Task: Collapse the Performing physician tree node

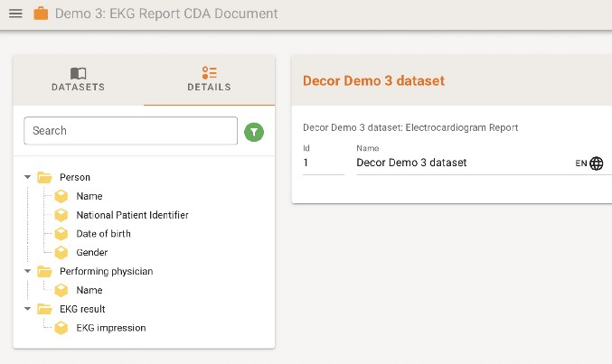Action: coord(28,271)
